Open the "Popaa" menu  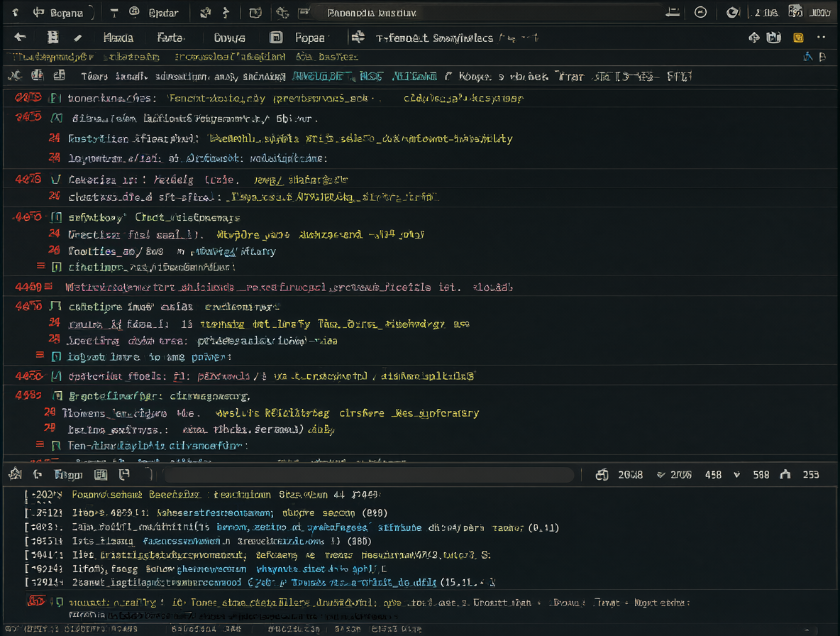309,38
